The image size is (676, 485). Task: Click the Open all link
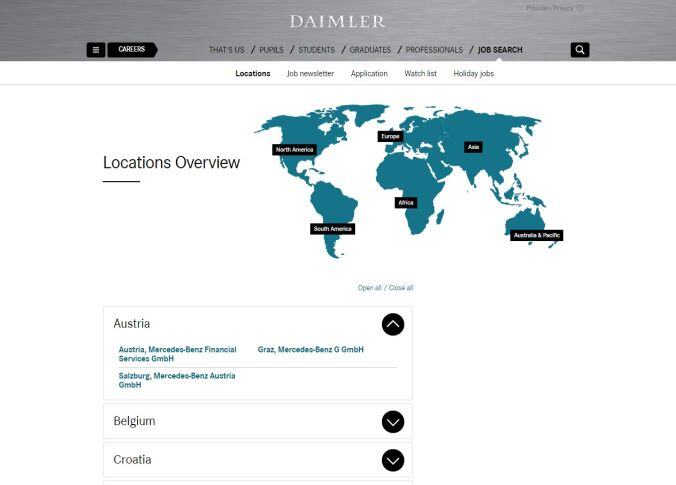(x=369, y=288)
